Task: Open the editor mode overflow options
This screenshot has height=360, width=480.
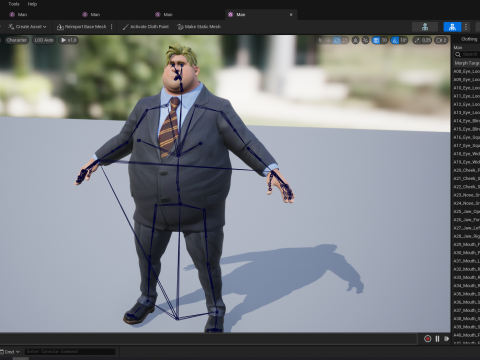Action: click(466, 27)
